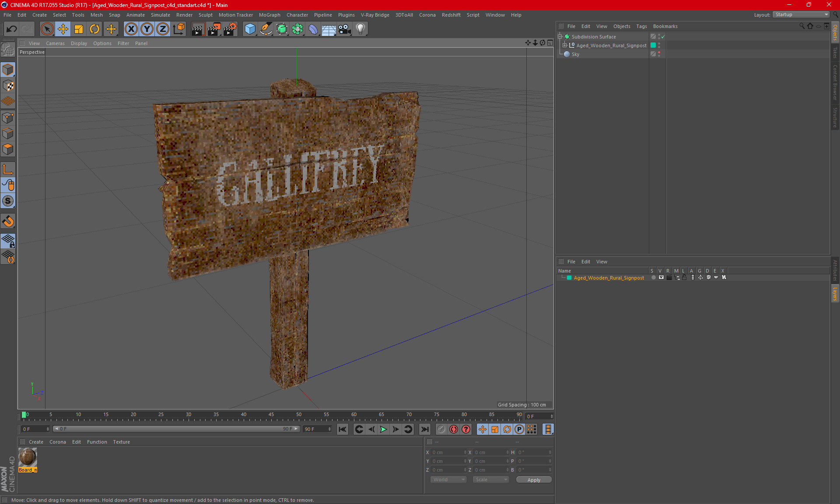Switch the coordinate system icon
This screenshot has width=840, height=504.
click(x=178, y=29)
